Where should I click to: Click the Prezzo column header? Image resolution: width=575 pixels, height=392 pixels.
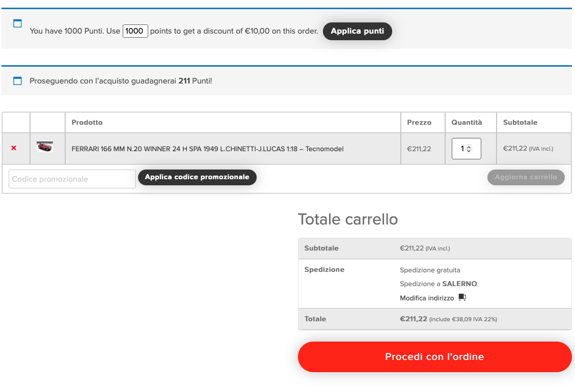[419, 123]
